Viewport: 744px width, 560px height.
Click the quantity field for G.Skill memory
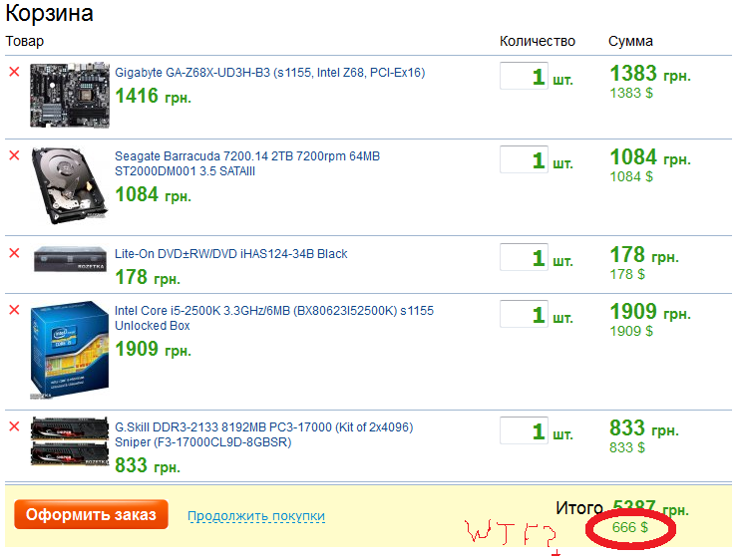click(x=524, y=430)
